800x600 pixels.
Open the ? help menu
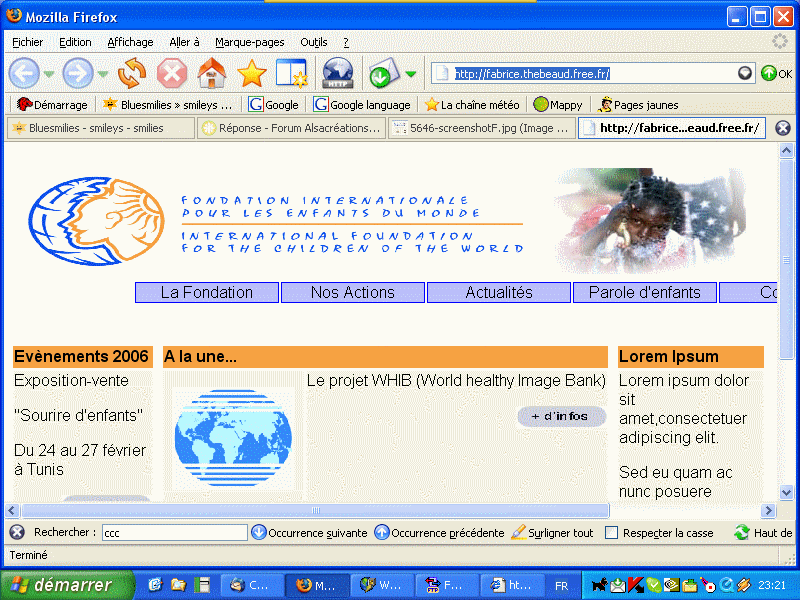pos(346,42)
